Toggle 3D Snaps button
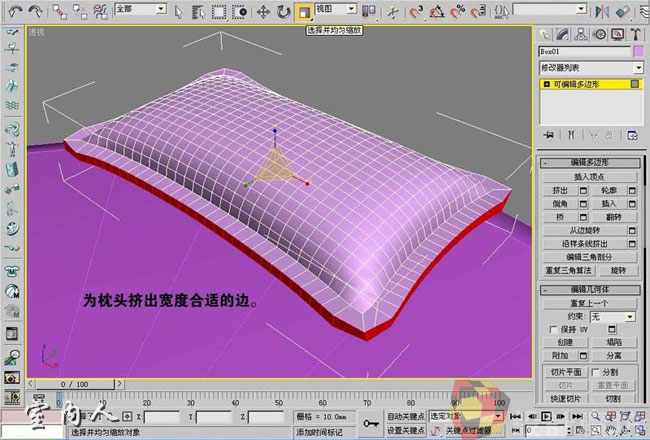 [416, 11]
